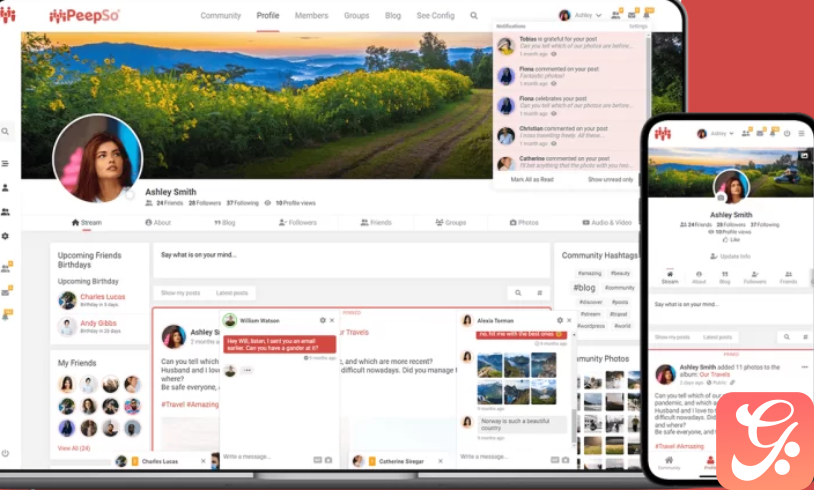
Task: Tap the Like button on phone profile
Action: (731, 240)
